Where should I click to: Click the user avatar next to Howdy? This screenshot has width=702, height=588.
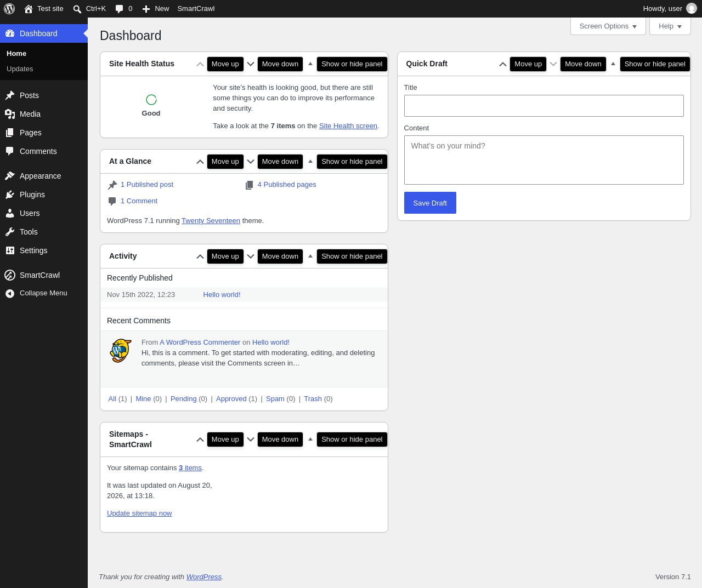692,9
